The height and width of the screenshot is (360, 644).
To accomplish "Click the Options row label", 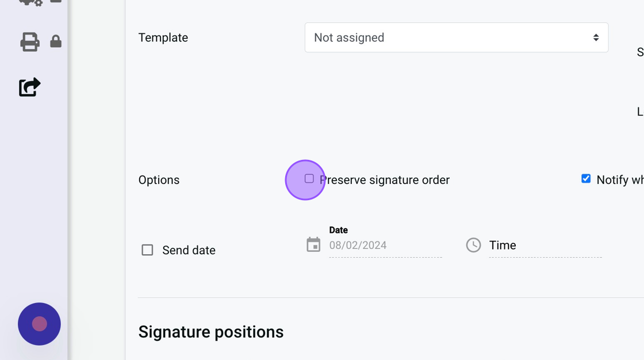I will (159, 180).
